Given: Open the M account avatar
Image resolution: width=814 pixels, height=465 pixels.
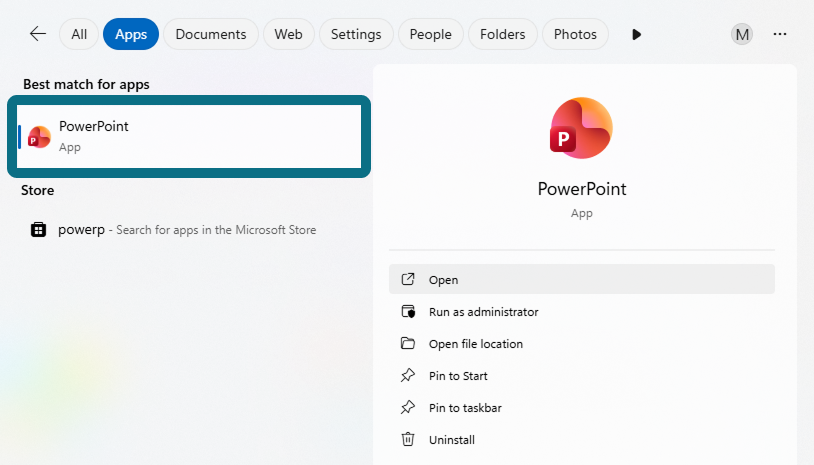Looking at the screenshot, I should coord(742,34).
